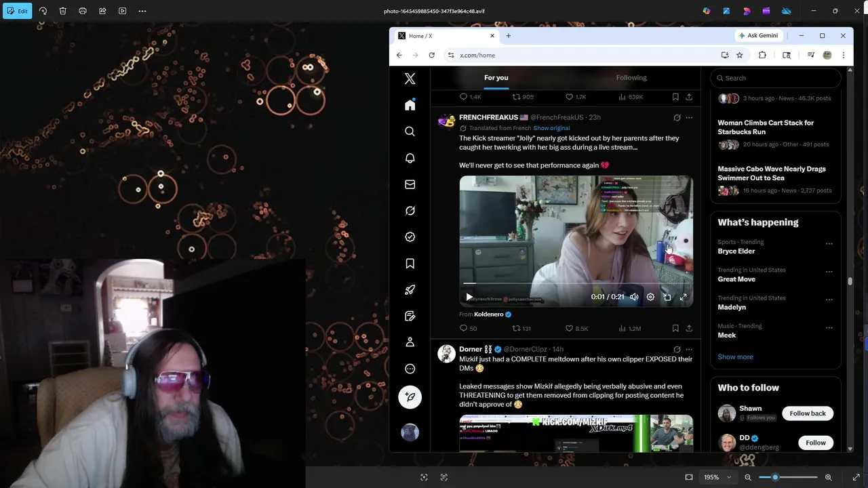Reload the x.com page
Viewport: 868px width, 488px height.
click(x=431, y=56)
